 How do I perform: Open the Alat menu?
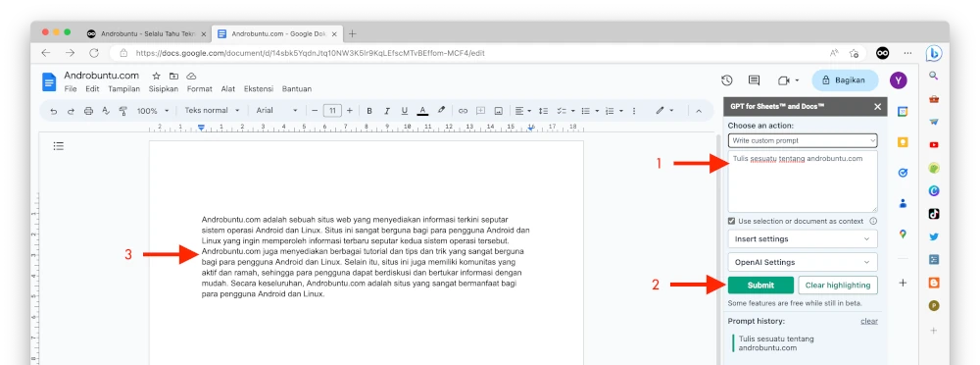228,89
